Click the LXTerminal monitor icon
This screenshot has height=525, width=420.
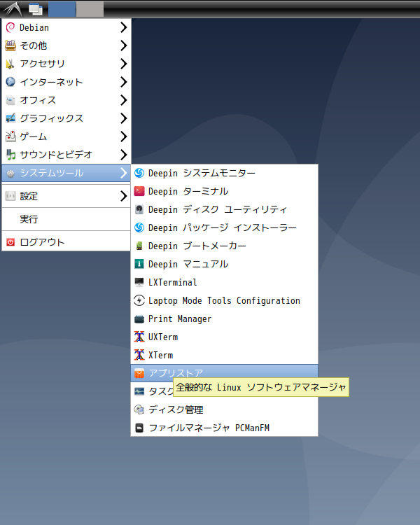pos(139,282)
